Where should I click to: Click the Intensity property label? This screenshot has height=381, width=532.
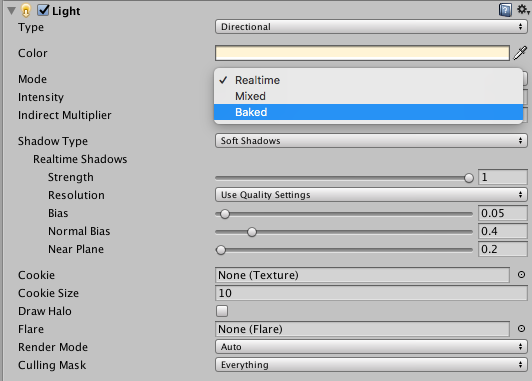(x=41, y=97)
